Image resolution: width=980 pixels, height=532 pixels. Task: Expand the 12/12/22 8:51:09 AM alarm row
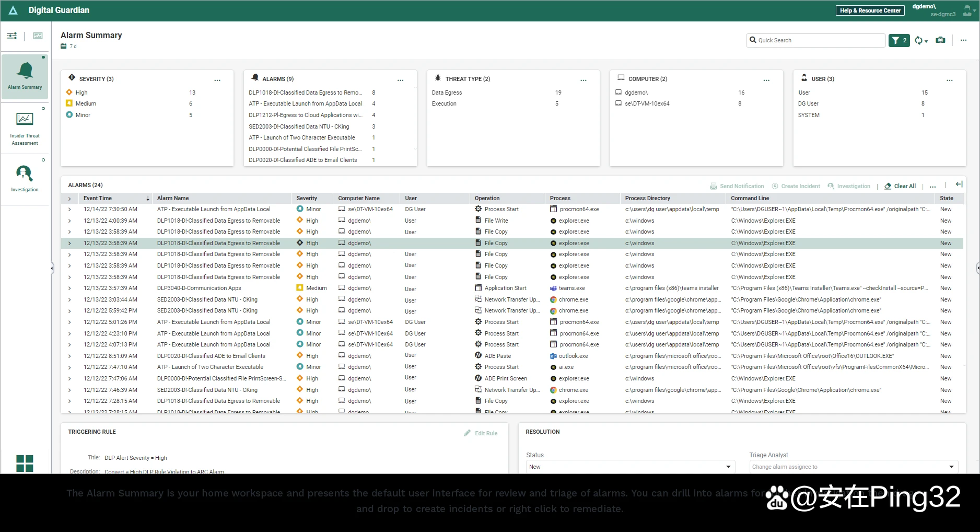coord(69,356)
